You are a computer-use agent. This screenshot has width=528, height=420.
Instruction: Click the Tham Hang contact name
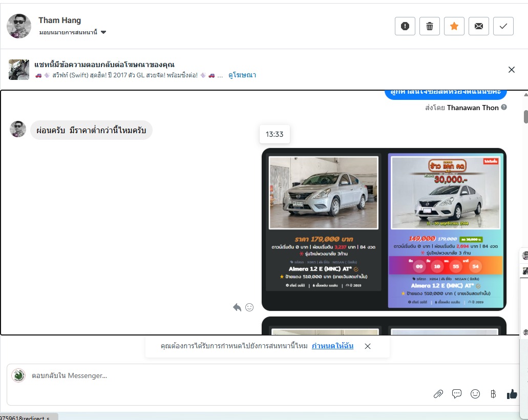(59, 20)
